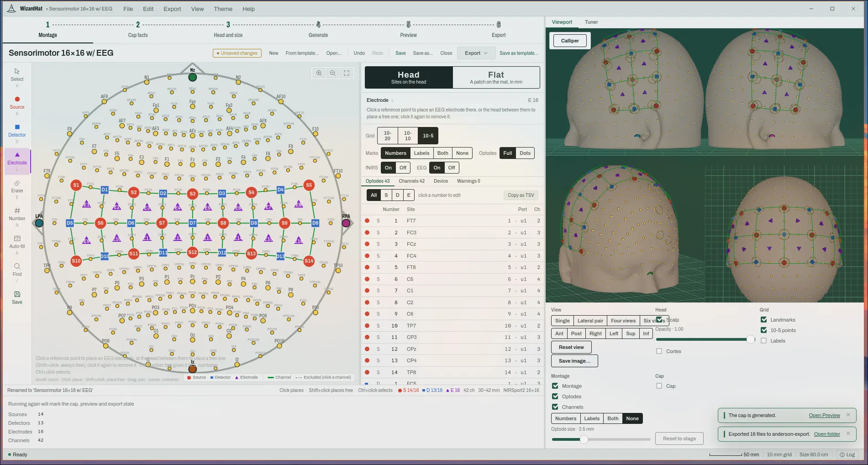Click Reset to stage button
The image size is (868, 465).
click(x=679, y=439)
